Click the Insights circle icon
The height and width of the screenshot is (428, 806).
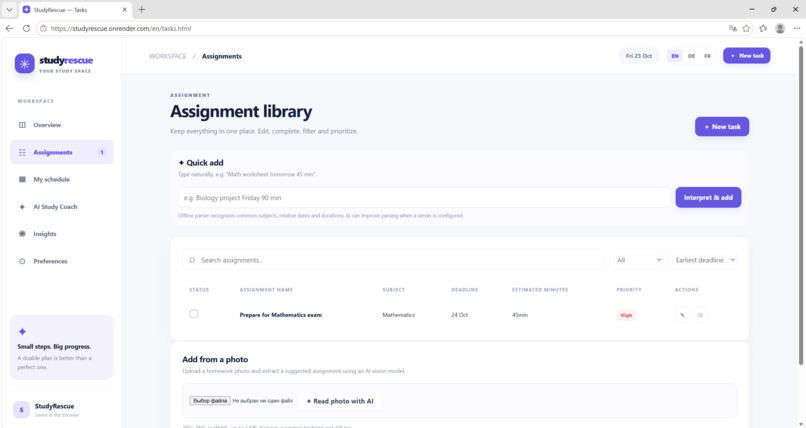click(22, 234)
